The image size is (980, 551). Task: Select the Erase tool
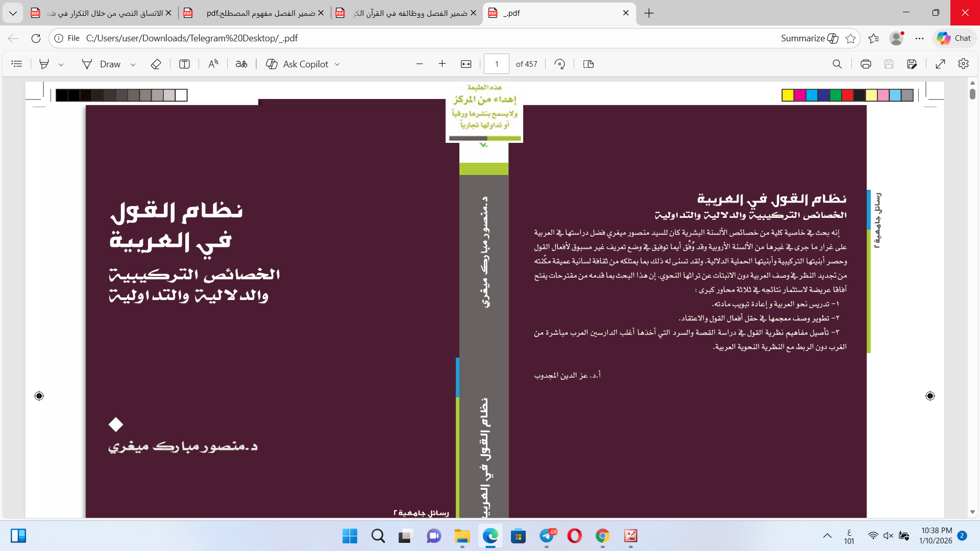(156, 64)
